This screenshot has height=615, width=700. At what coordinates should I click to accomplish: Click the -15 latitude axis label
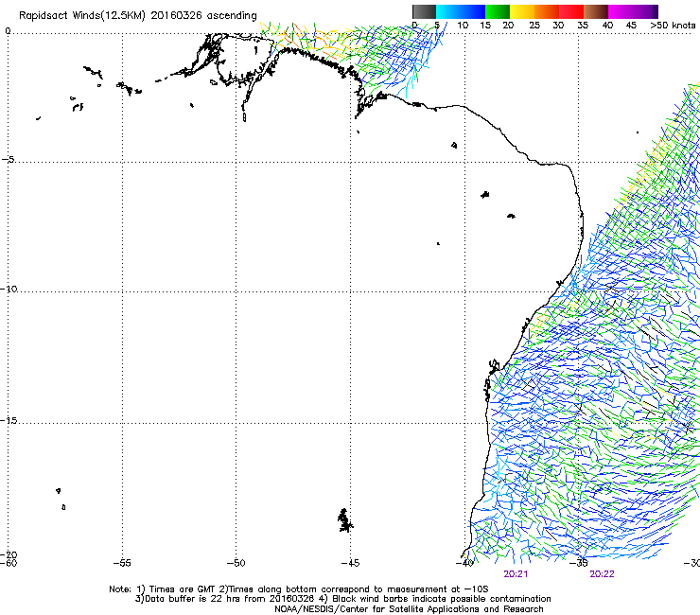pos(9,420)
